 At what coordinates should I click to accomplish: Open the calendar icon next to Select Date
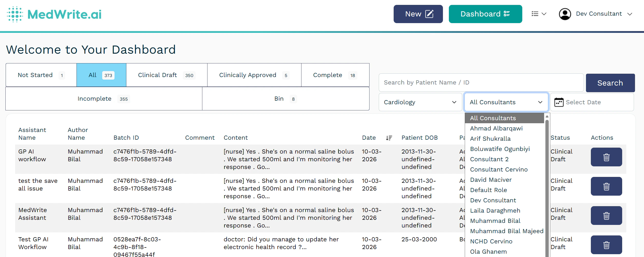[x=559, y=102]
